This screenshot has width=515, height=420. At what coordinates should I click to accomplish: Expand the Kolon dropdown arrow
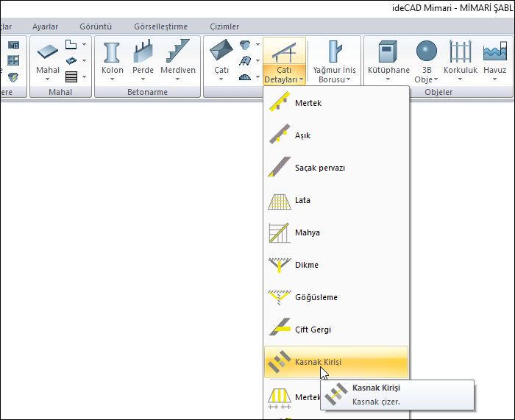(x=112, y=79)
